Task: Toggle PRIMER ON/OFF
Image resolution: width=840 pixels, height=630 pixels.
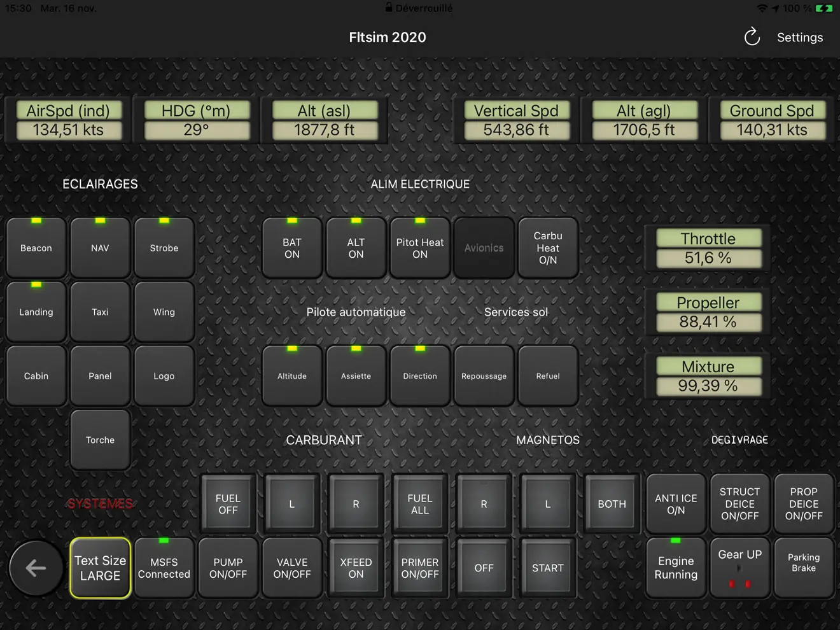Action: (x=420, y=568)
